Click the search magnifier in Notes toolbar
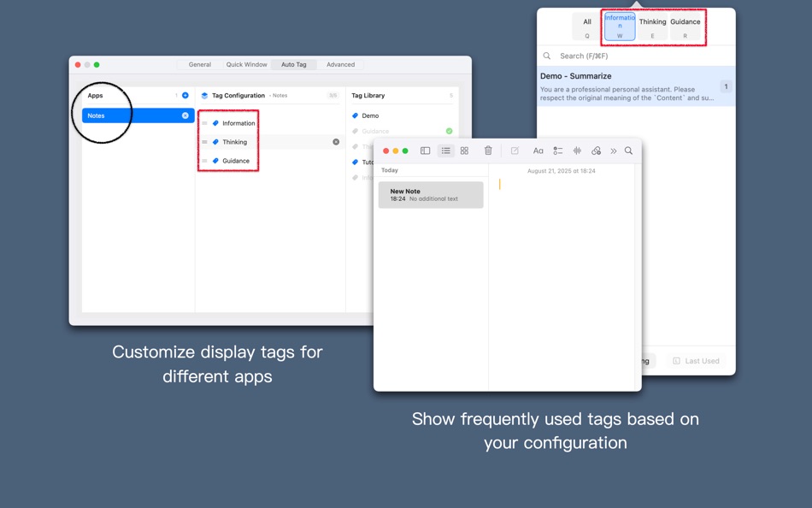812x508 pixels. pyautogui.click(x=629, y=151)
